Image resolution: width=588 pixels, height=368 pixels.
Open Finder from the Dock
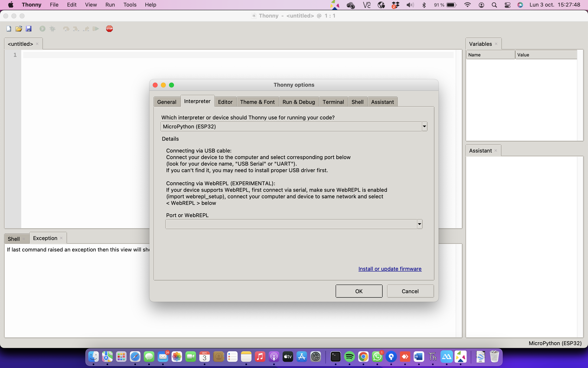(94, 357)
